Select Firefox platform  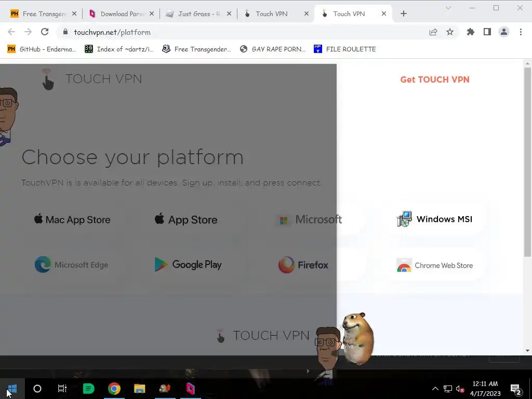[303, 264]
